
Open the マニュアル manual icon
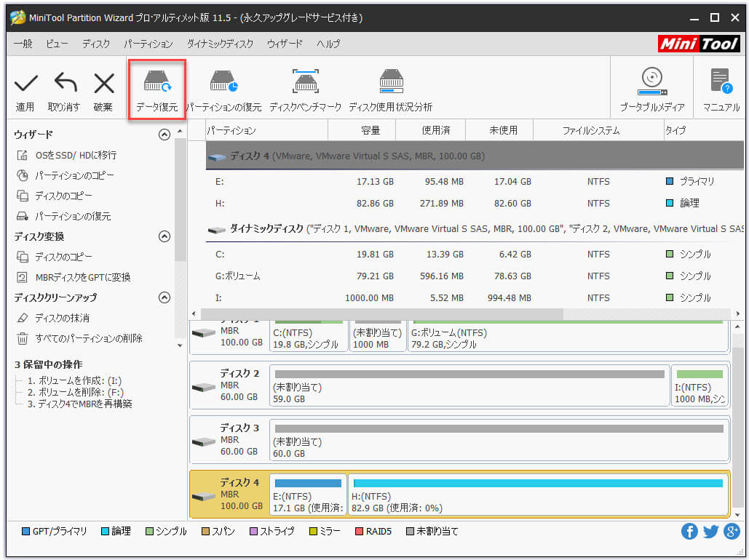click(721, 81)
